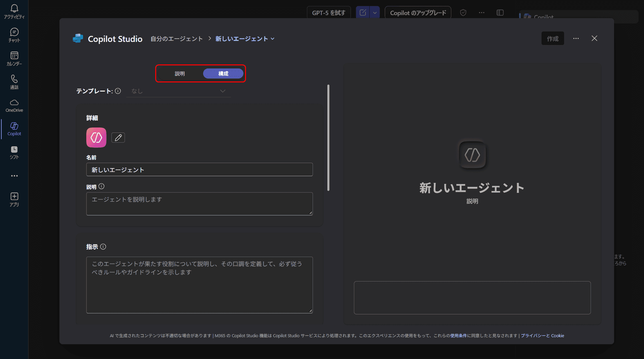644x359 pixels.
Task: Click the 名前 input field showing 新しいエージェント
Action: tap(199, 169)
